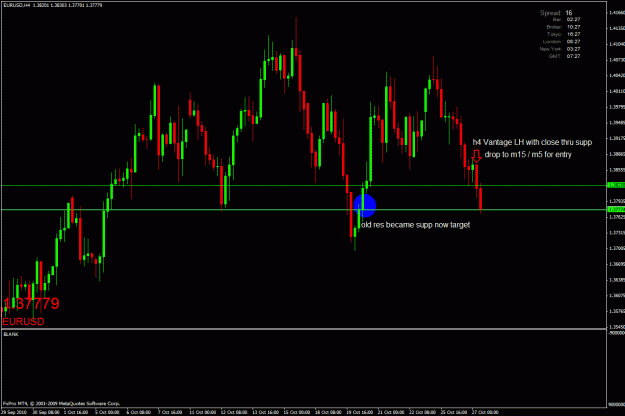The height and width of the screenshot is (416, 625).
Task: Click the GMT time 07:27 readout
Action: (564, 56)
